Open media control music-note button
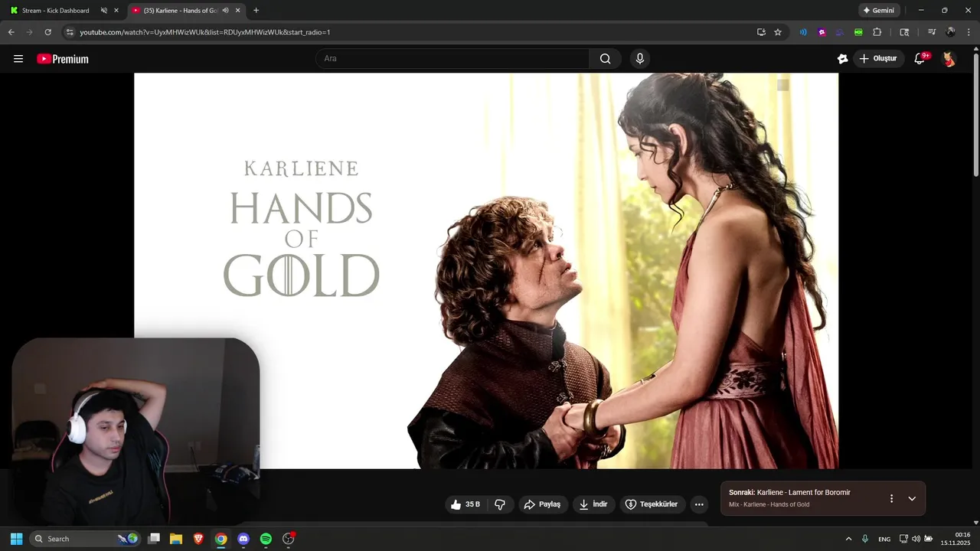Viewport: 980px width, 551px height. [x=932, y=32]
